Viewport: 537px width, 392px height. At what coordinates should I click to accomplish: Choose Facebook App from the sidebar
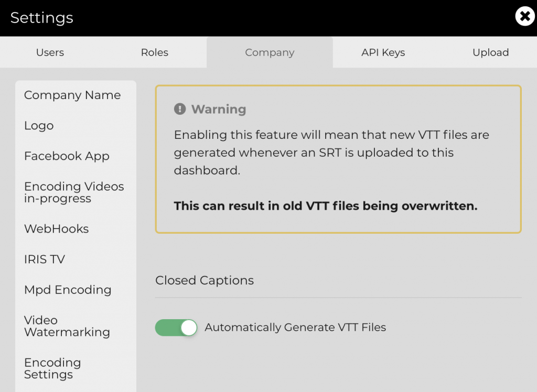[67, 156]
